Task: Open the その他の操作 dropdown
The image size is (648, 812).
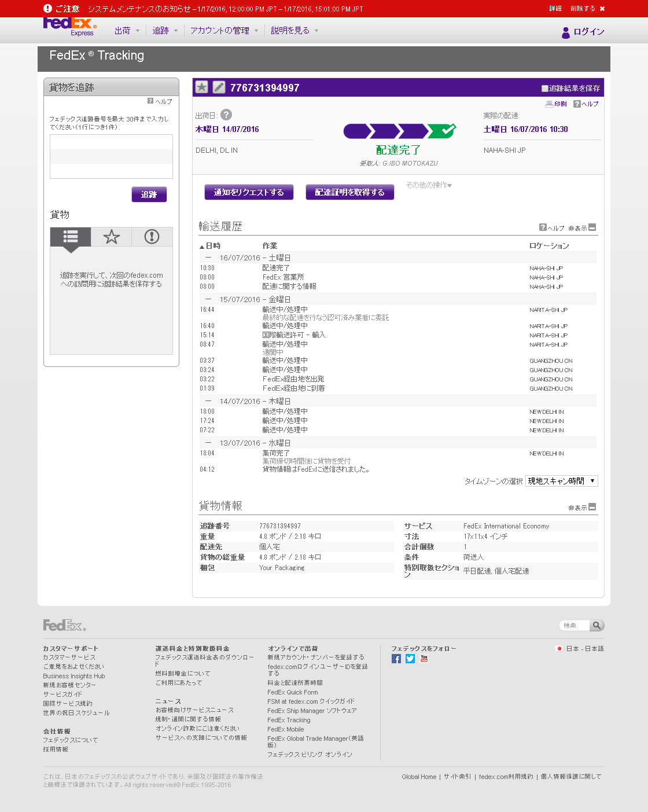Action: 429,185
